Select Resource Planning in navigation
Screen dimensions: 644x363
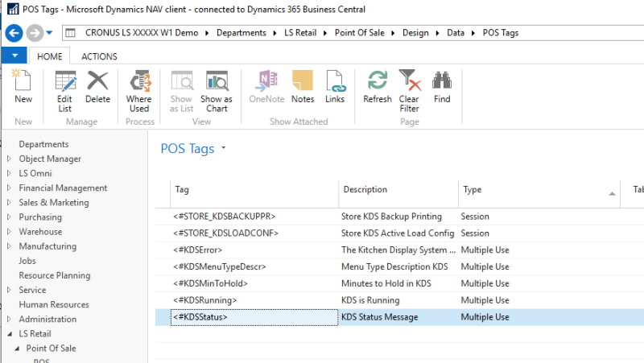55,275
